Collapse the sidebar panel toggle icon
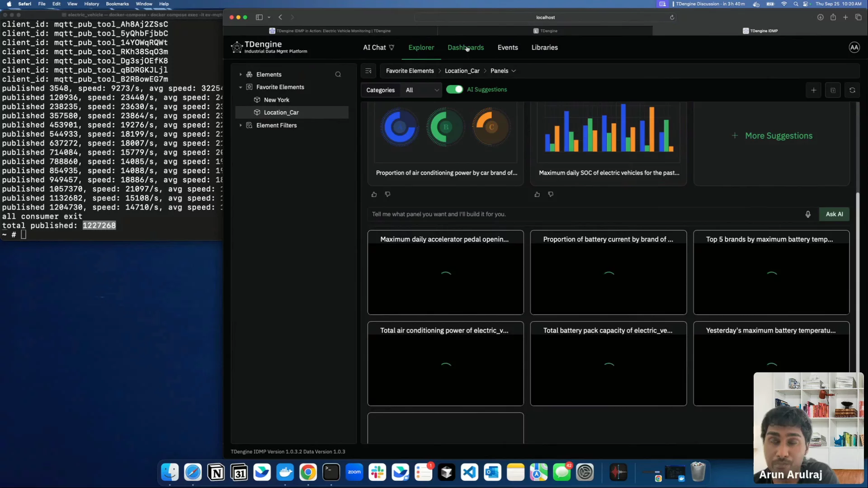Screen dimensions: 868x488 (x=368, y=71)
